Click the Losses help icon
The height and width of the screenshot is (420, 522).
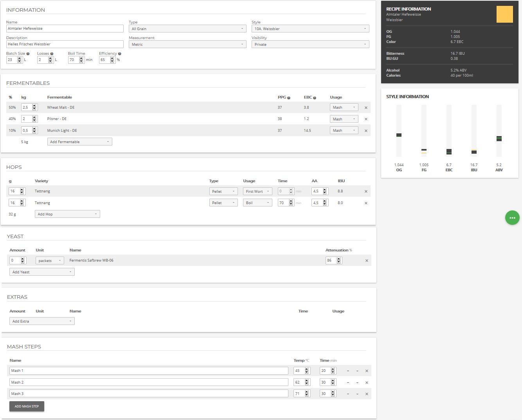click(52, 54)
